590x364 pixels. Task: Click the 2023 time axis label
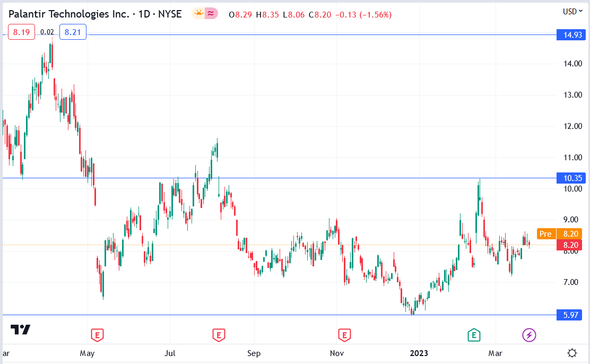(x=419, y=353)
